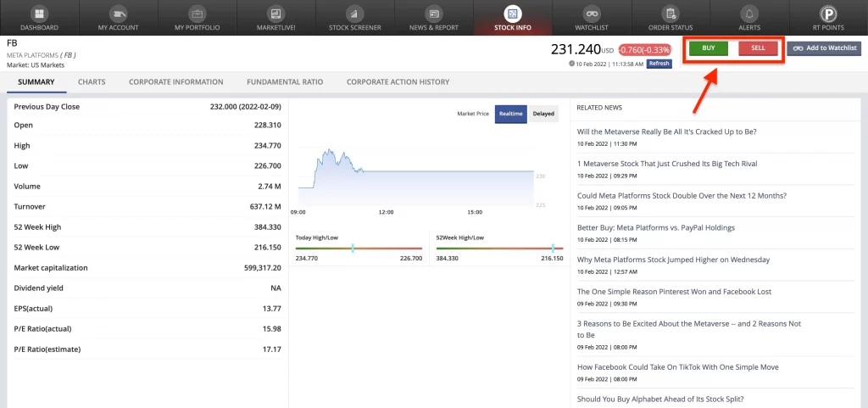
Task: Open 'Could Meta Platforms Stock Double' article
Action: 682,195
